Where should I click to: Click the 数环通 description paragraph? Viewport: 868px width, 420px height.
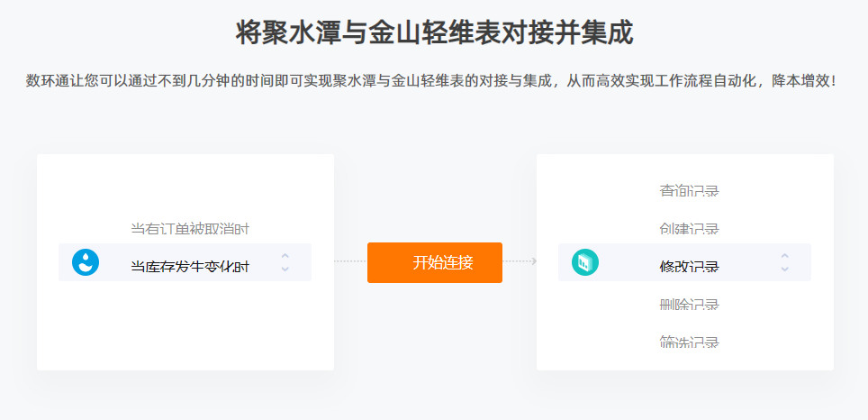431,81
